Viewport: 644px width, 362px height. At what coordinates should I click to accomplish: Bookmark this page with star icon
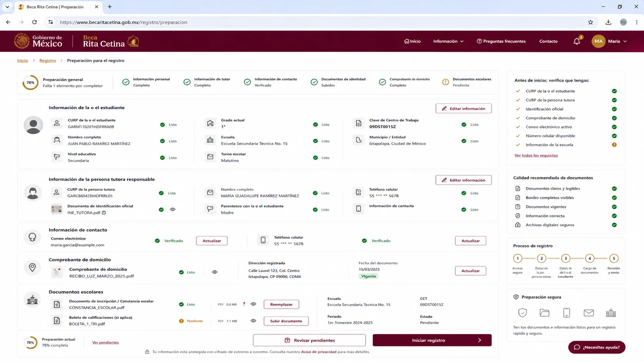[x=590, y=22]
